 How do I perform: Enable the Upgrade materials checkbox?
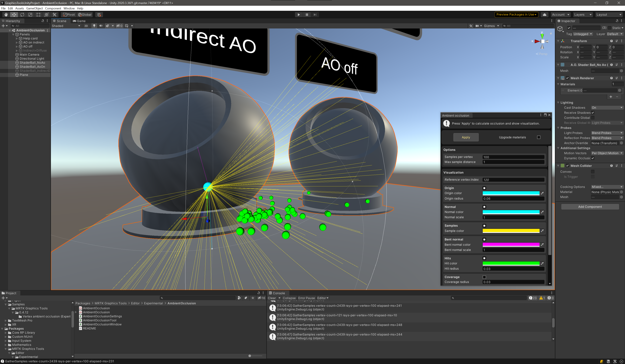click(539, 137)
